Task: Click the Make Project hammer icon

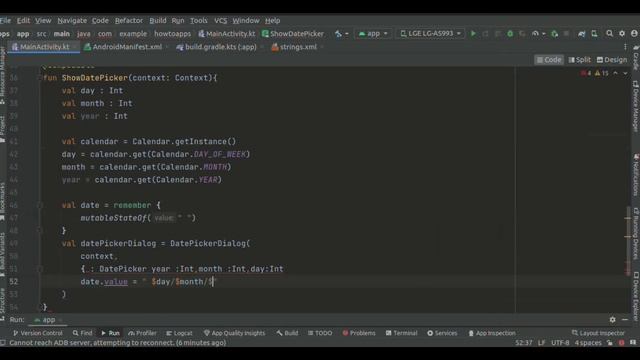Action: tap(338, 33)
